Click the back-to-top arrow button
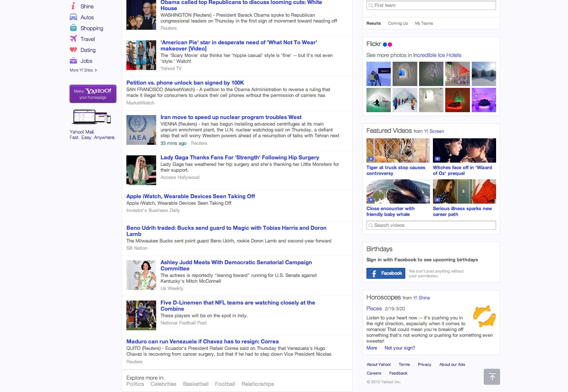Viewport: 568px width, 392px height. point(492,377)
